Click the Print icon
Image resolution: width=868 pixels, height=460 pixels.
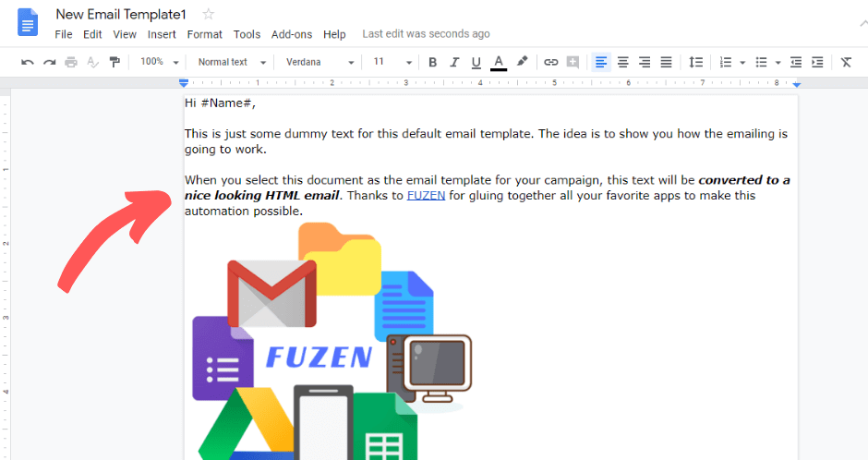click(x=71, y=62)
